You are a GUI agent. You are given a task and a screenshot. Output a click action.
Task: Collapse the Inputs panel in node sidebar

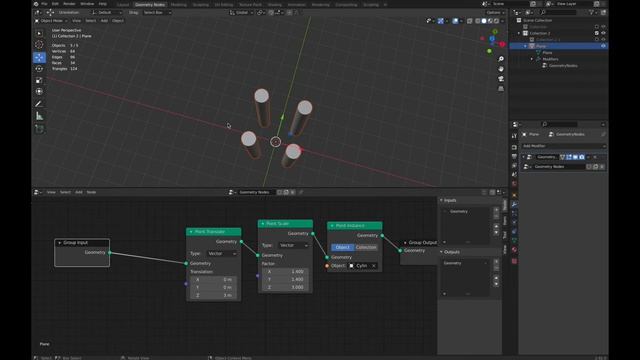pyautogui.click(x=441, y=200)
